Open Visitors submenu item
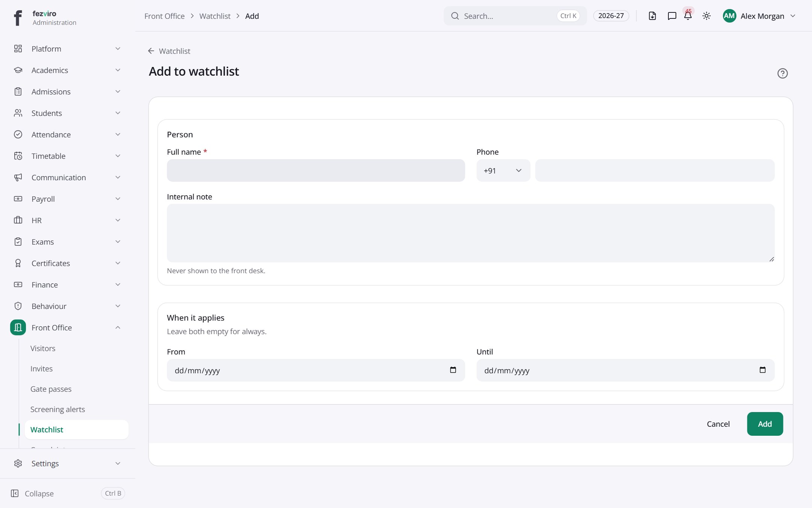 [x=43, y=348]
